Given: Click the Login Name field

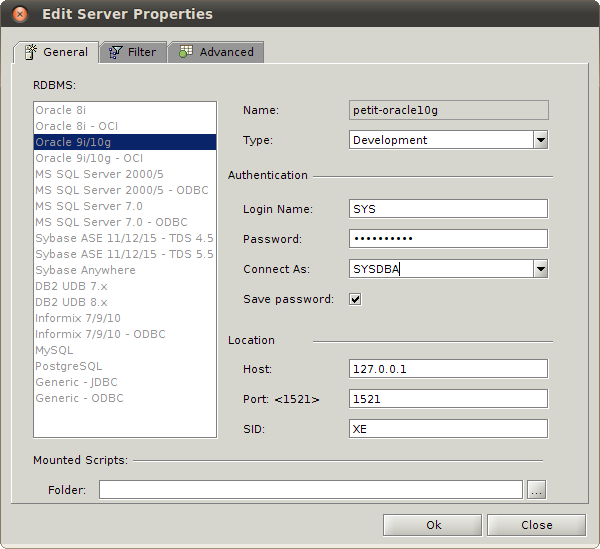Looking at the screenshot, I should [448, 209].
